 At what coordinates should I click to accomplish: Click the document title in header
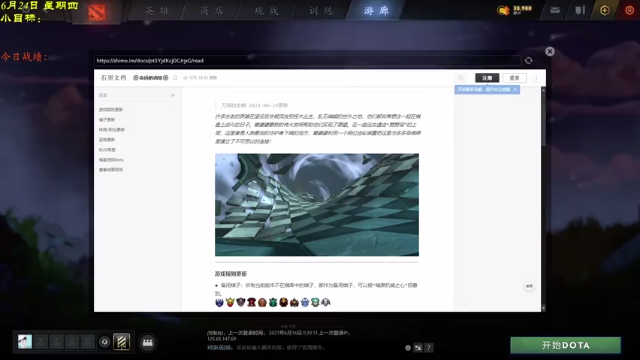[151, 78]
